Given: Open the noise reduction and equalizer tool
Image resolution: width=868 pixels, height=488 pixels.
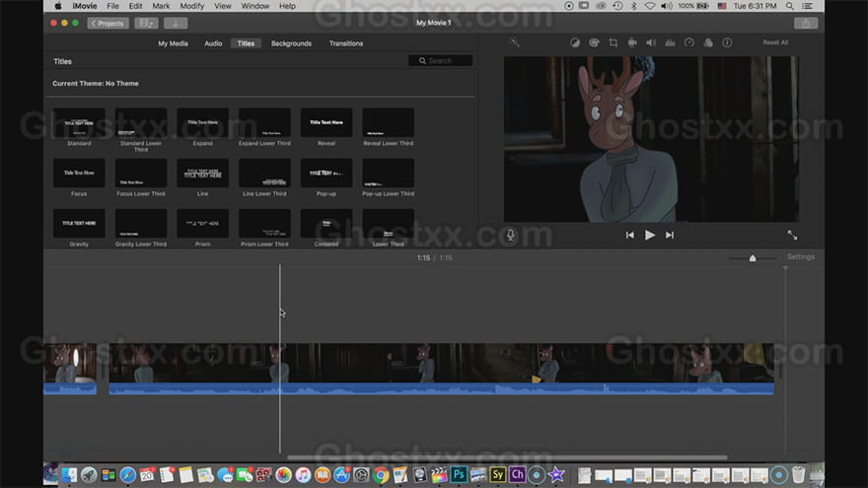Looking at the screenshot, I should pos(670,42).
